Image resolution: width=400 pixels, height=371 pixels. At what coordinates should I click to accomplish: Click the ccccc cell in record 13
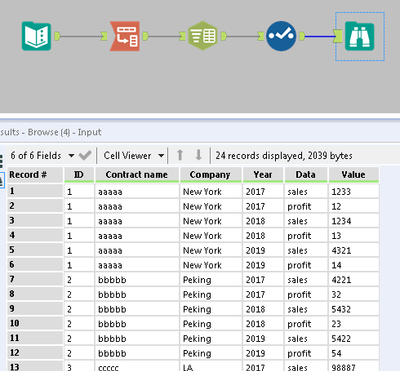coord(137,366)
